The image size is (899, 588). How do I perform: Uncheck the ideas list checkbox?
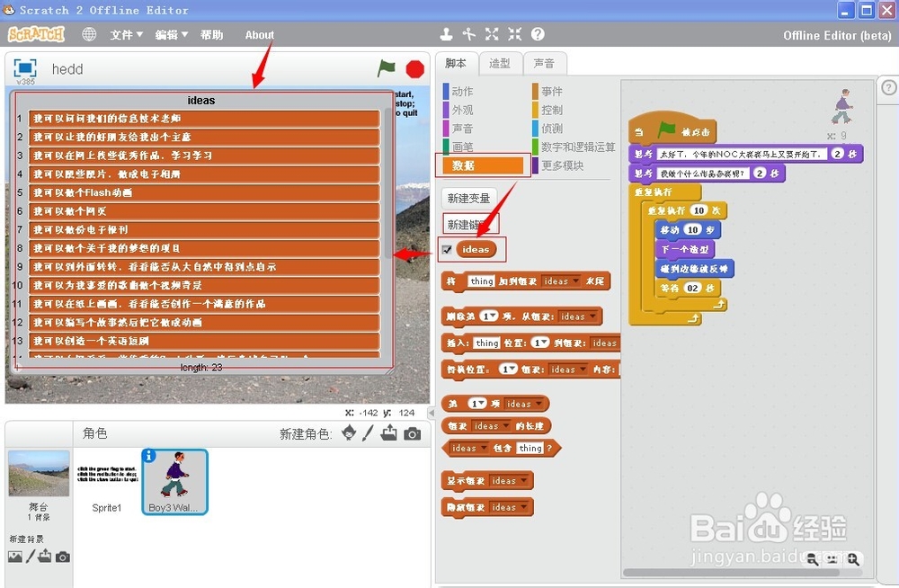(446, 249)
